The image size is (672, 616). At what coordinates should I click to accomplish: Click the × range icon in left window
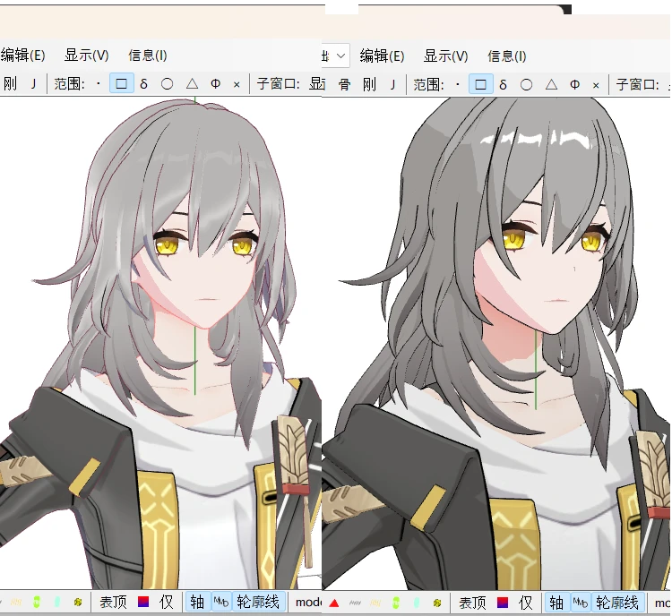click(237, 84)
